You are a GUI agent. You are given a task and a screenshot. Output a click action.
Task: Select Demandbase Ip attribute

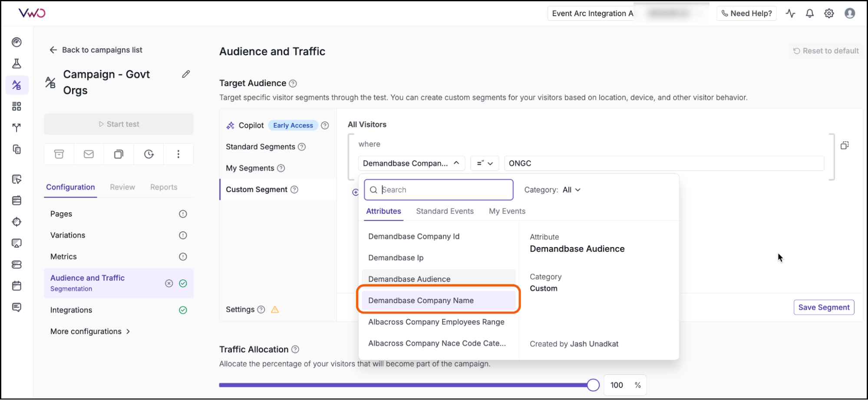point(439,258)
